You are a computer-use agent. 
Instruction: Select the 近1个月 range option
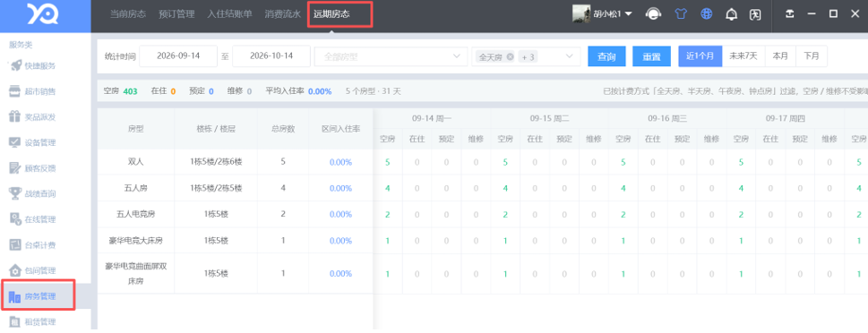(x=700, y=55)
